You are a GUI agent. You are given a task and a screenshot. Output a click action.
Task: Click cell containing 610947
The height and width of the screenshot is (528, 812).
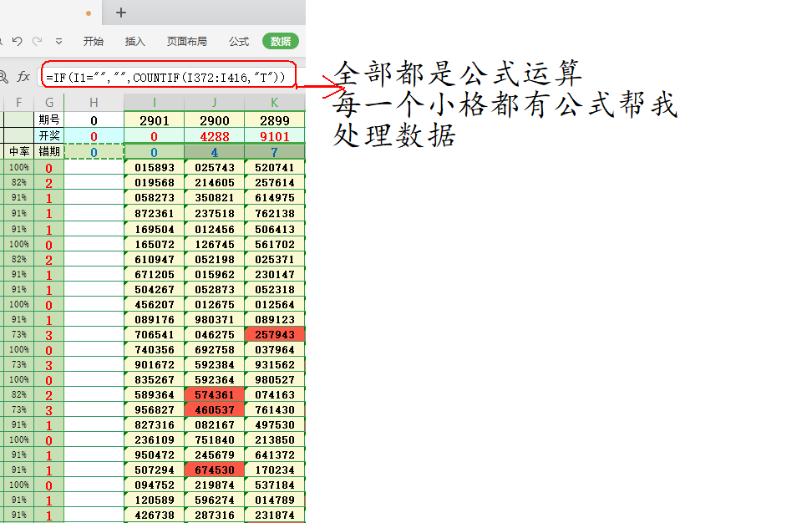(155, 259)
